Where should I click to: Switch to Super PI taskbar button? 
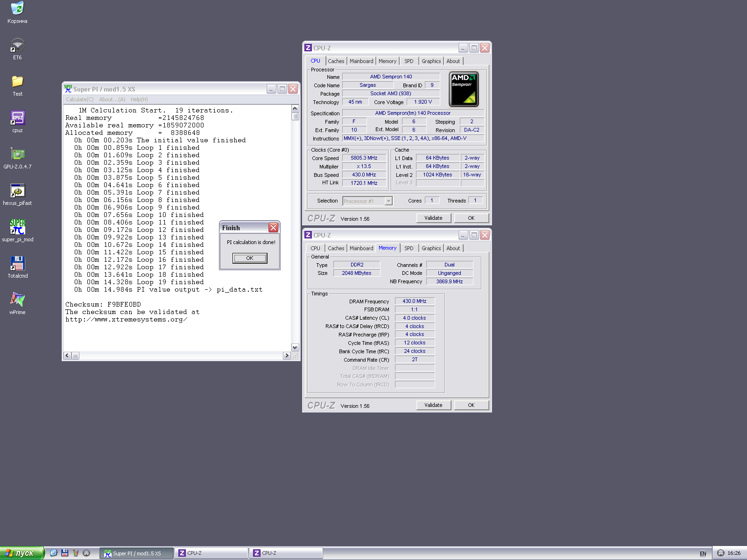pos(136,553)
